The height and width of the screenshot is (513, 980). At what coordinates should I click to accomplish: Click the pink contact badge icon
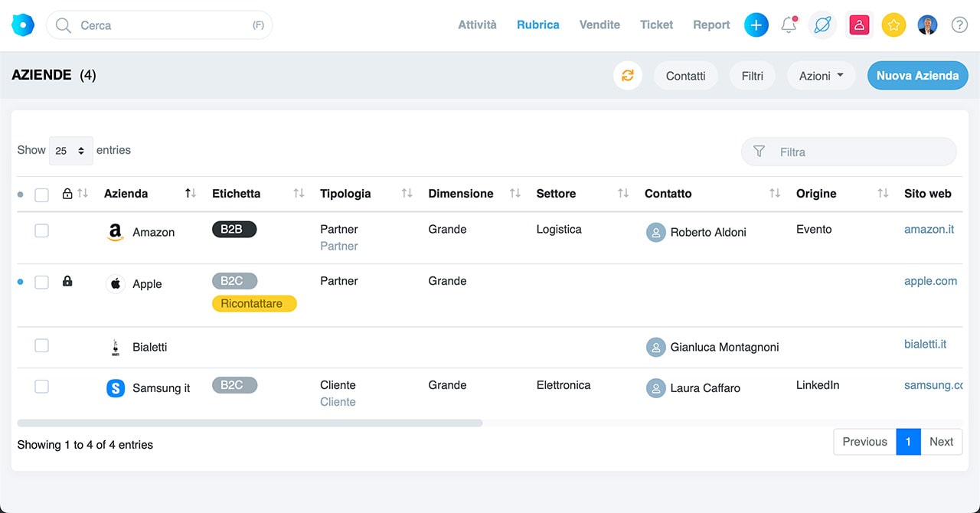click(x=859, y=25)
